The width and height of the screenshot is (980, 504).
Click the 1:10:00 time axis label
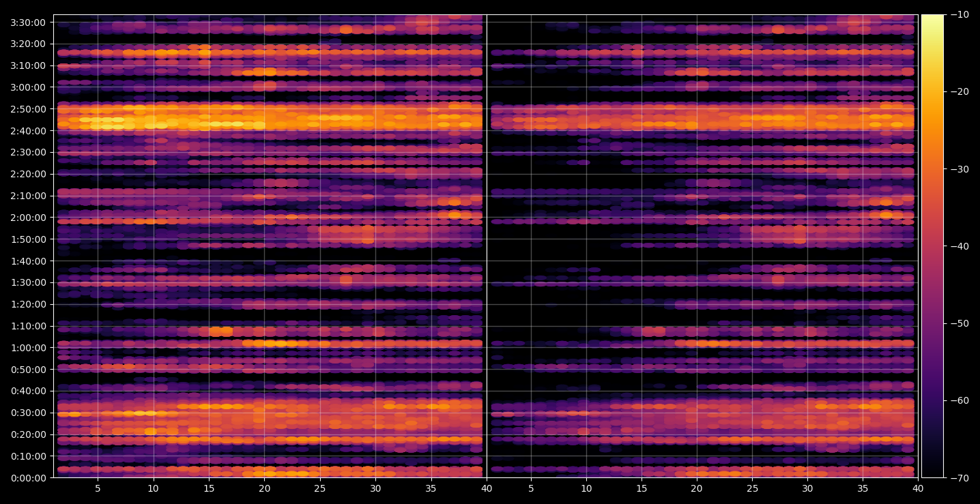(29, 326)
